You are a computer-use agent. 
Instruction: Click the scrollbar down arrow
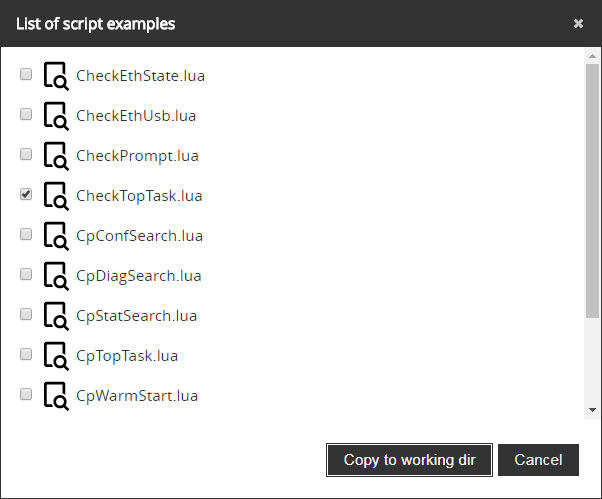(592, 410)
